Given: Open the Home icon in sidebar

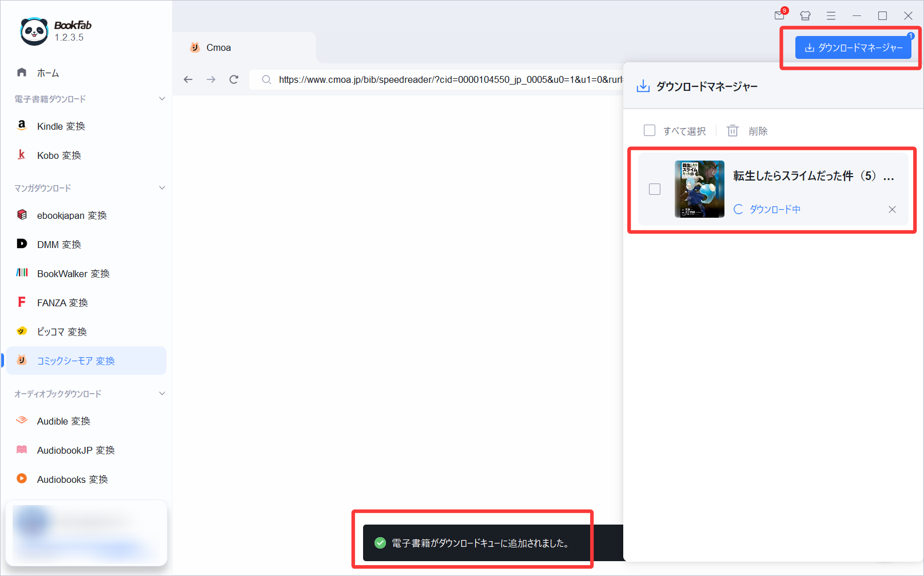Looking at the screenshot, I should (x=22, y=72).
